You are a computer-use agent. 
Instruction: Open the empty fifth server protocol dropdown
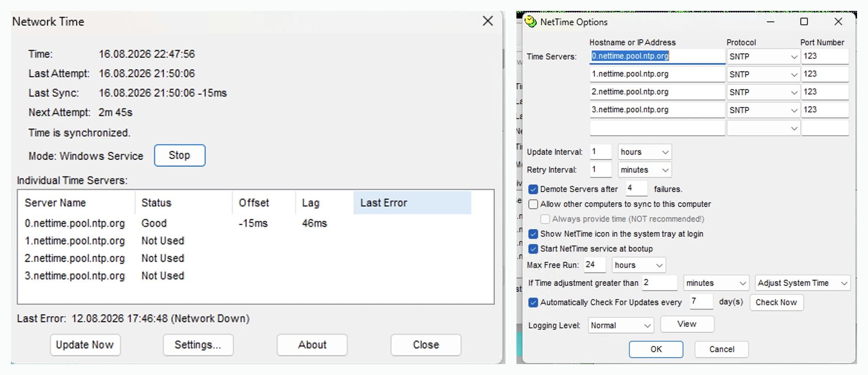(763, 128)
